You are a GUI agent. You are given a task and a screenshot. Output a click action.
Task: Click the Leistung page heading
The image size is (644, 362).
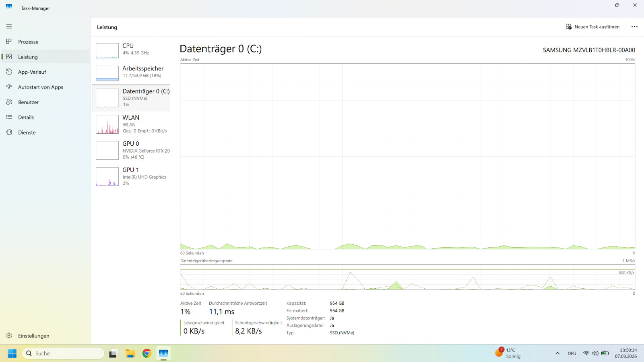tap(107, 27)
